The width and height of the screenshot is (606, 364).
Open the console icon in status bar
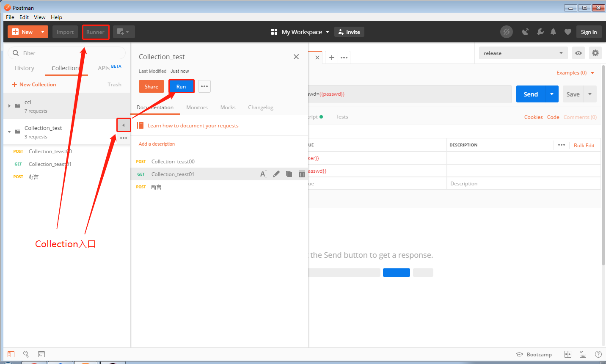pyautogui.click(x=41, y=354)
